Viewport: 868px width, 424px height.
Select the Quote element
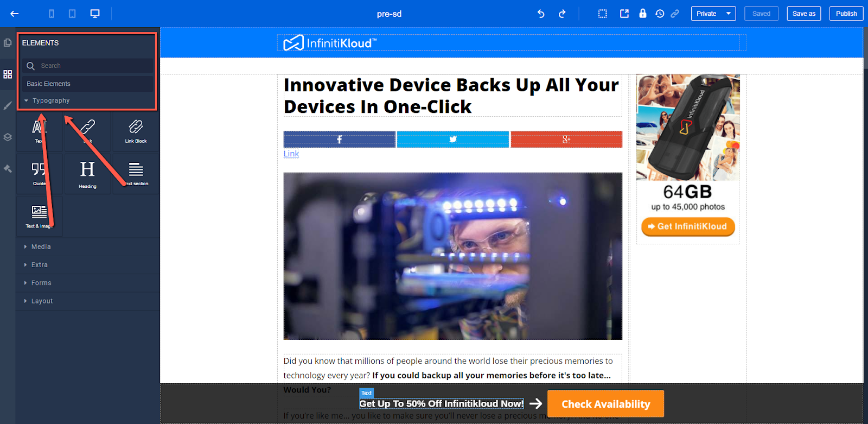pos(39,174)
